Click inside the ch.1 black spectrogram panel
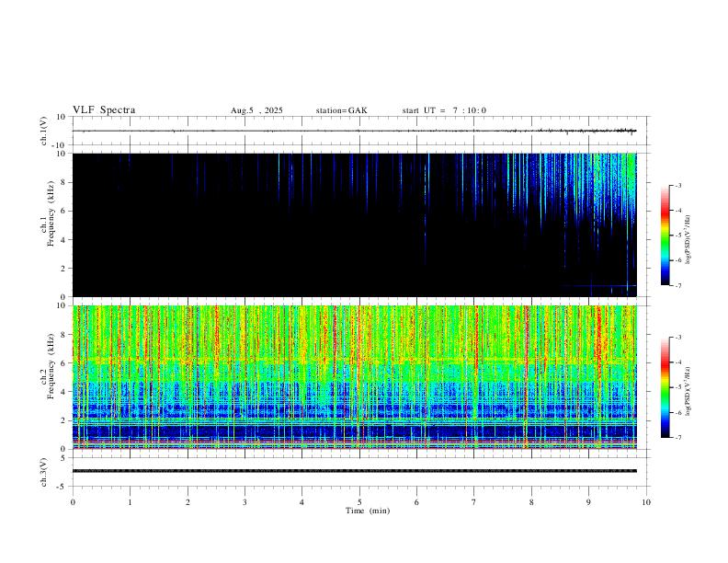728x563 pixels. pos(354,224)
